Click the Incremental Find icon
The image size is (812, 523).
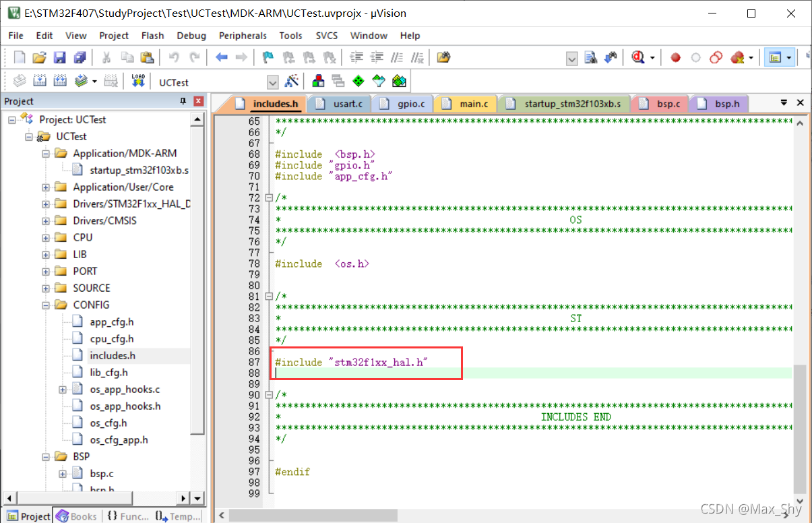(x=611, y=58)
